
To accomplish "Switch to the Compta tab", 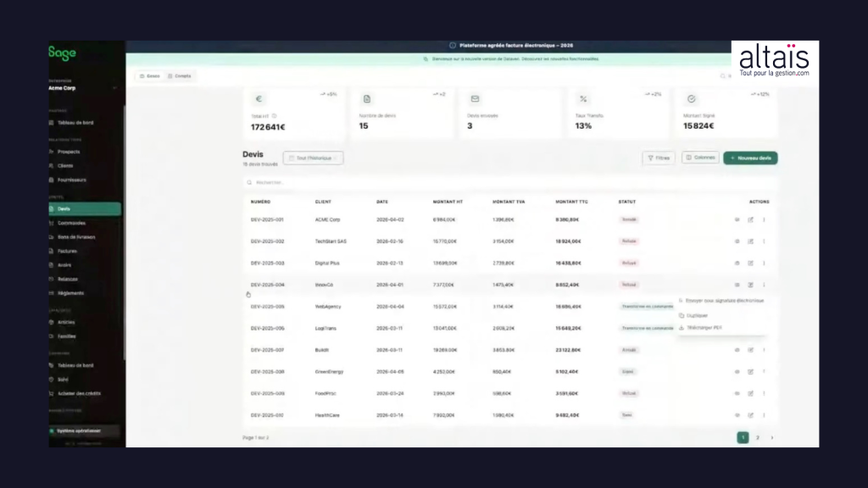I will click(x=180, y=76).
